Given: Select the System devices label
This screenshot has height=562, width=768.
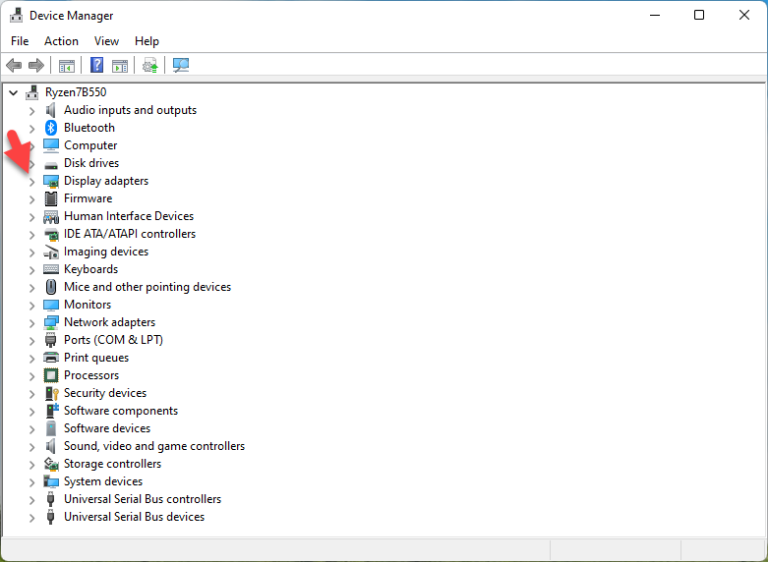Looking at the screenshot, I should click(x=103, y=481).
